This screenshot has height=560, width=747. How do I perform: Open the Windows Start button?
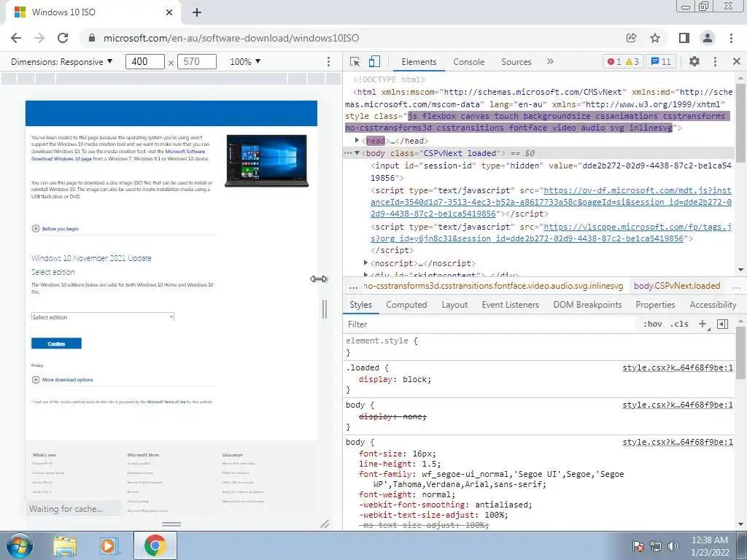point(19,545)
